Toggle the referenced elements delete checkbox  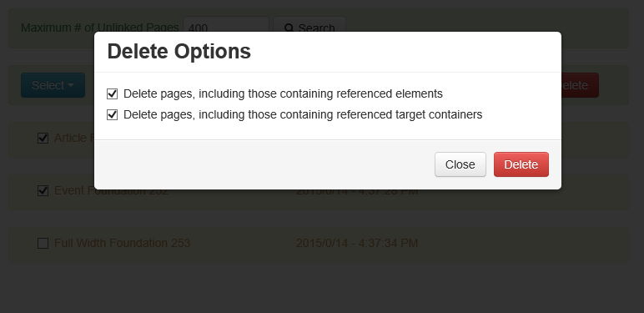point(112,93)
